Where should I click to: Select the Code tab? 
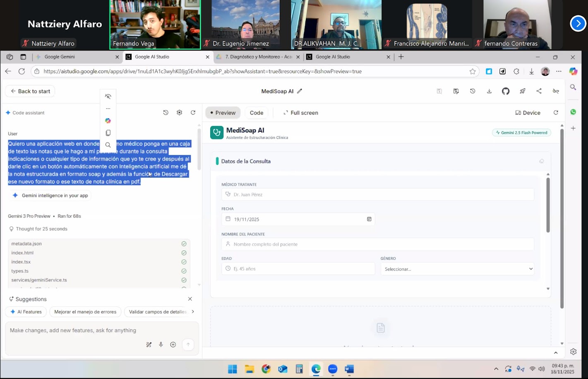point(257,113)
